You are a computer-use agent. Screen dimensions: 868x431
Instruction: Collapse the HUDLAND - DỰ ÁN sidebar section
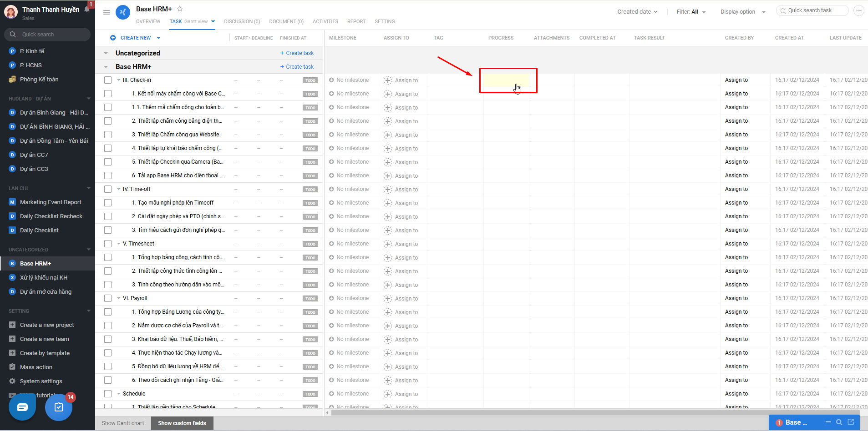tap(89, 98)
